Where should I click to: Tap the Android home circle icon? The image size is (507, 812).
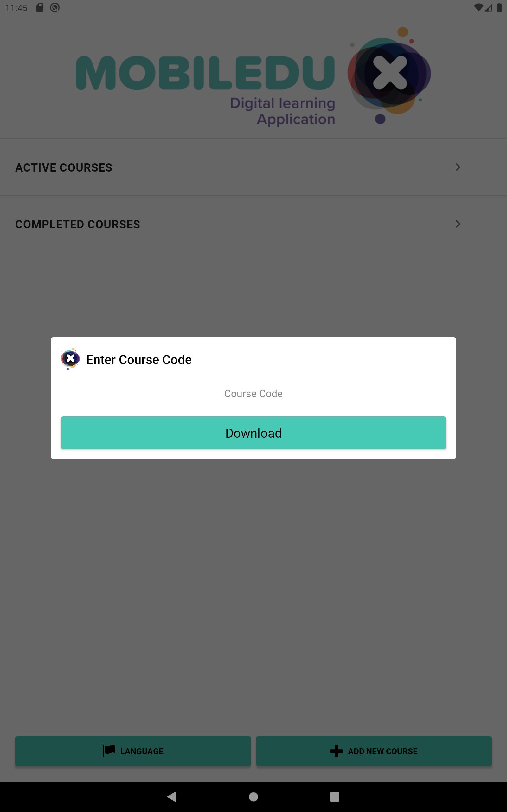tap(253, 796)
